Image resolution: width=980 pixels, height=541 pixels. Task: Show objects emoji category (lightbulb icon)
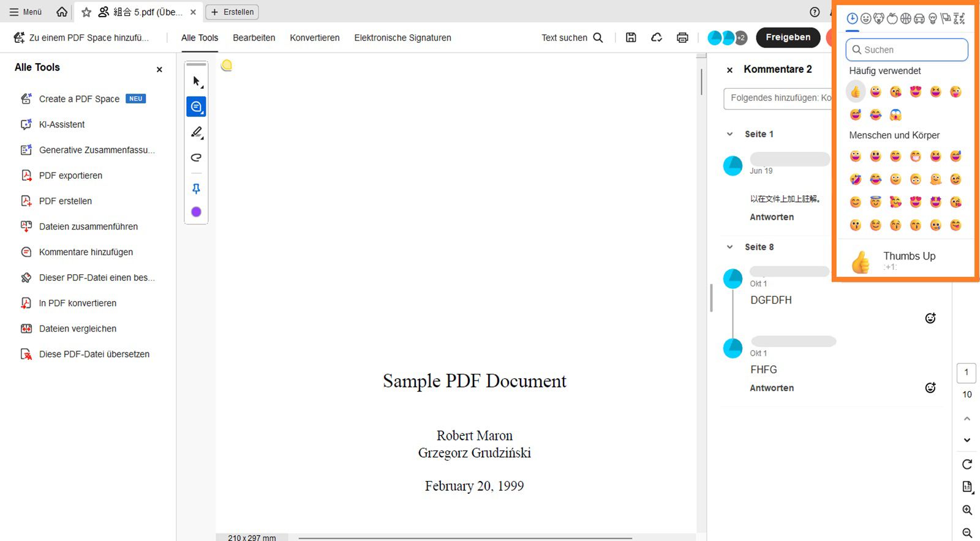pos(933,18)
